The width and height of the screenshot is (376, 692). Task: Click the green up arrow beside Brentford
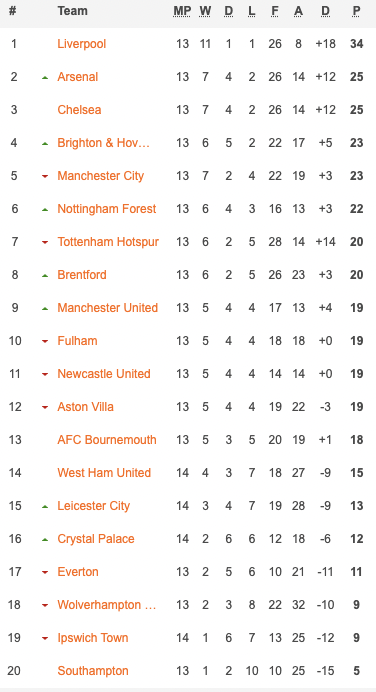(45, 275)
